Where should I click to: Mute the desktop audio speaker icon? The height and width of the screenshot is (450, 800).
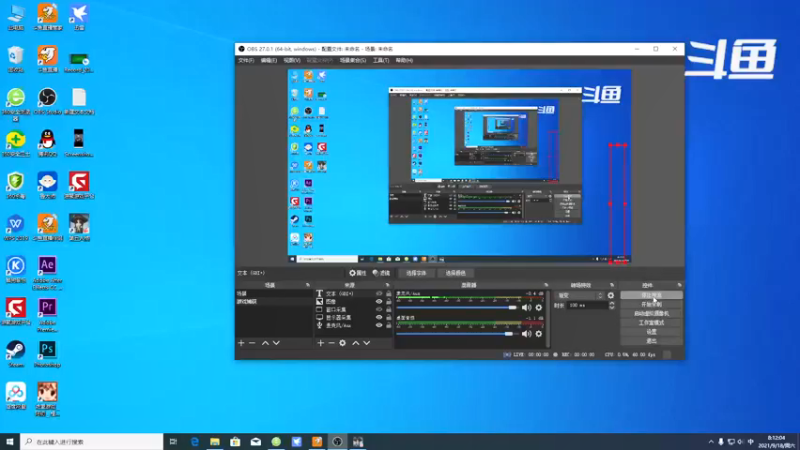coord(527,334)
